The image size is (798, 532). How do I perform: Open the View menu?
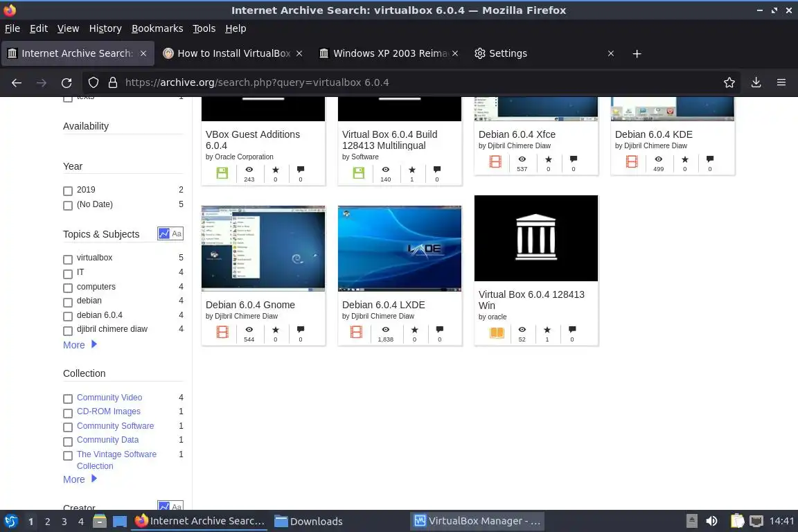tap(68, 28)
